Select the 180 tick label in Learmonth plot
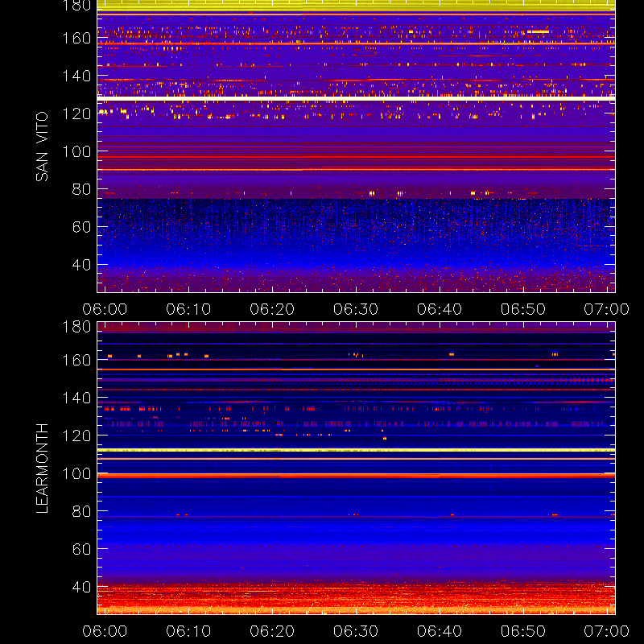Screen dimensions: 644x644 (76, 328)
